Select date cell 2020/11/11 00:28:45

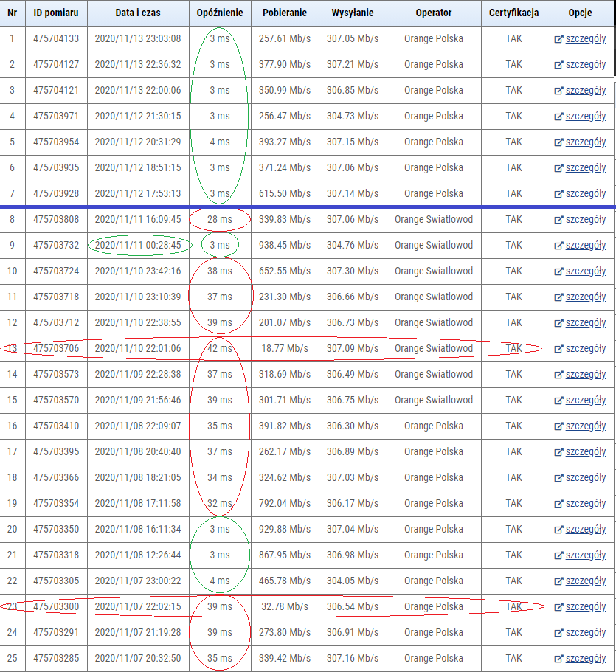[138, 245]
